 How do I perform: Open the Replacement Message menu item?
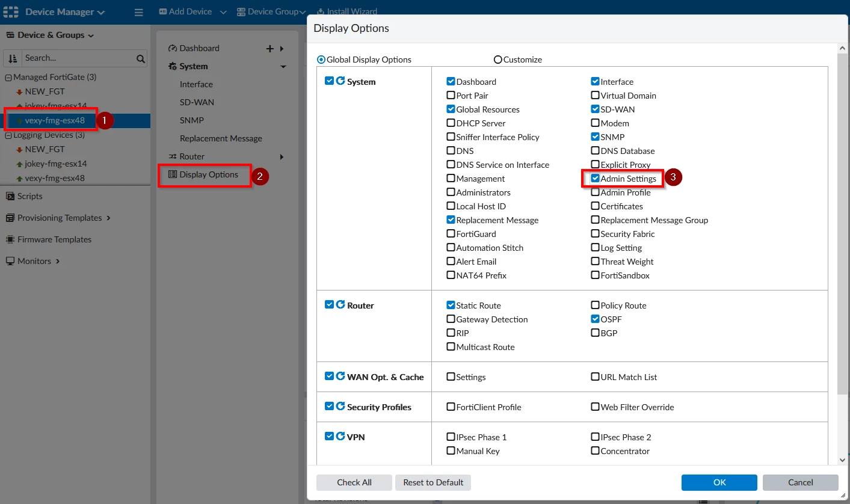tap(221, 138)
